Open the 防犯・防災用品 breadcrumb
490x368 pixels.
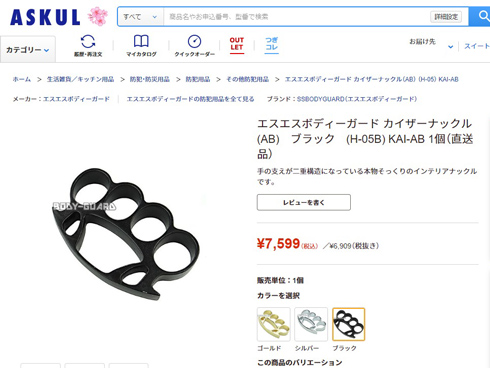tap(150, 79)
